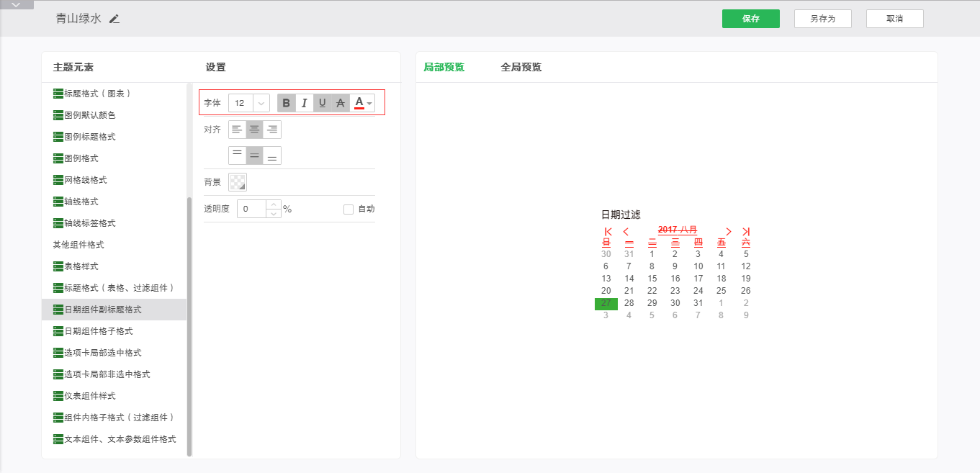The width and height of the screenshot is (980, 473).
Task: Toggle underline font formatting
Action: pyautogui.click(x=322, y=103)
